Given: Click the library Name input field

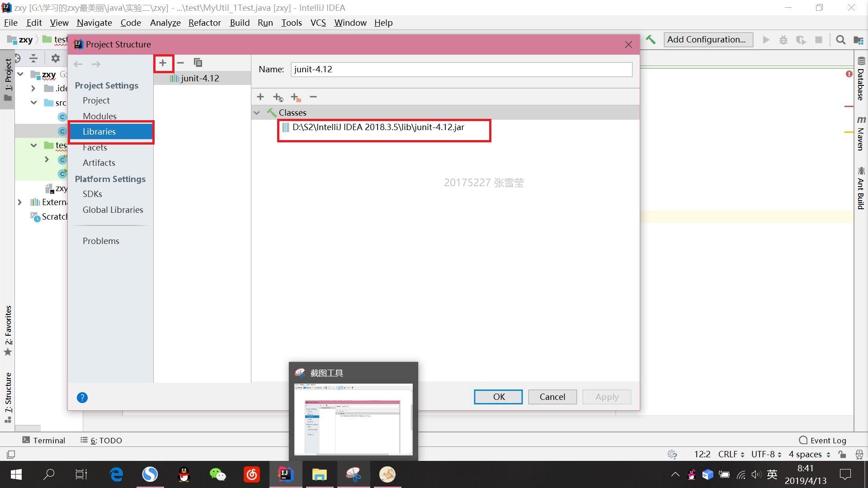Looking at the screenshot, I should click(461, 69).
